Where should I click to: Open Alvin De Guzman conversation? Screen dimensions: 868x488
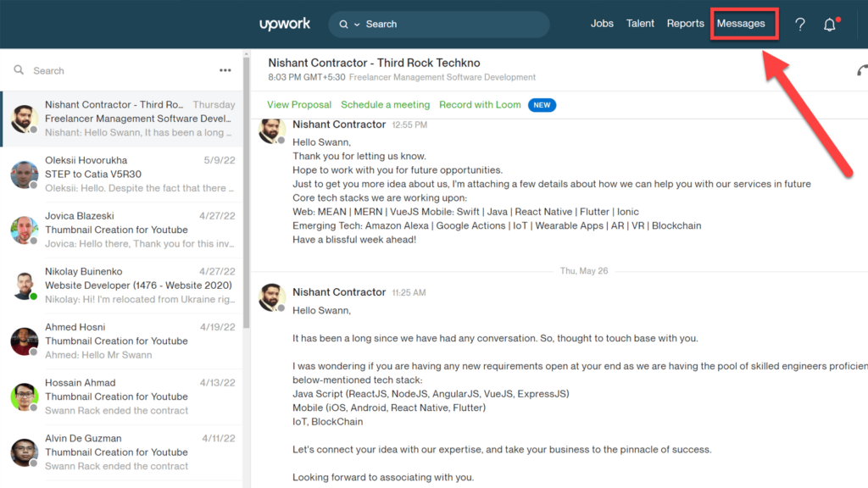pos(122,452)
